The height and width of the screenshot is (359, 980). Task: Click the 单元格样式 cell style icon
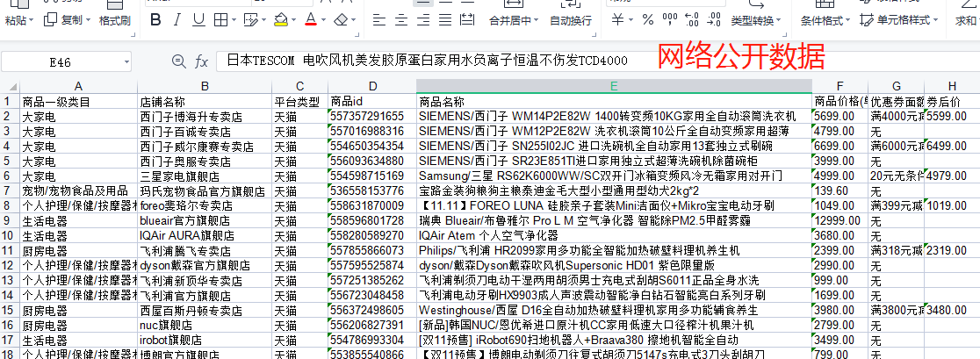coord(866,20)
